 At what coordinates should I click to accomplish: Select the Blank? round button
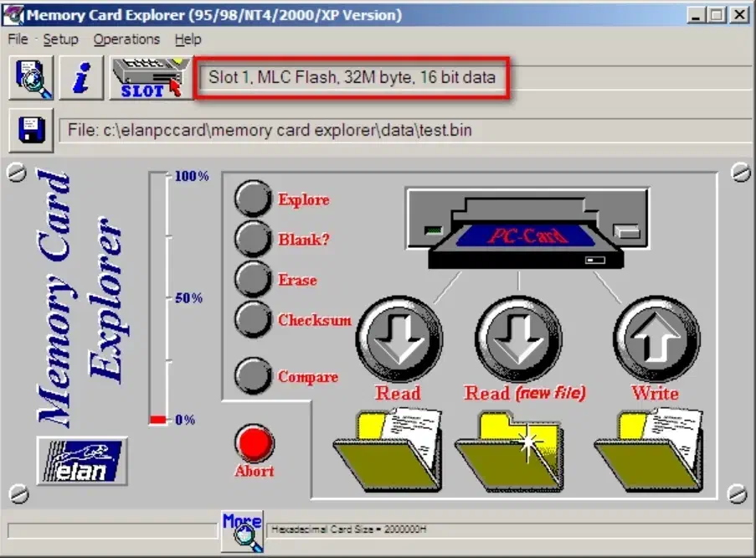(253, 239)
